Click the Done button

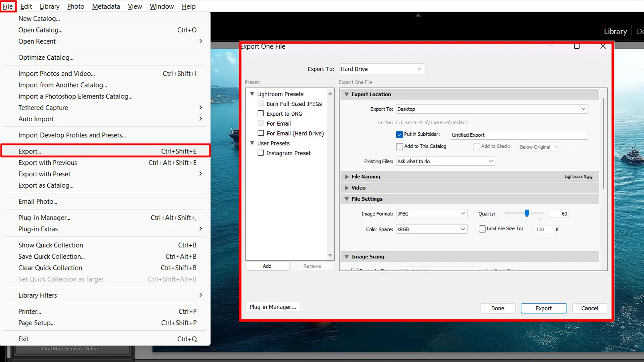tap(498, 308)
